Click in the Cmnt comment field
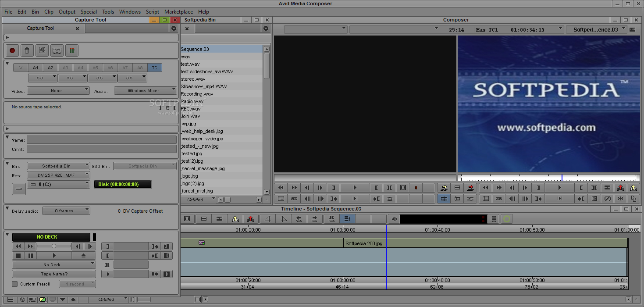This screenshot has height=307, width=644. coord(102,149)
